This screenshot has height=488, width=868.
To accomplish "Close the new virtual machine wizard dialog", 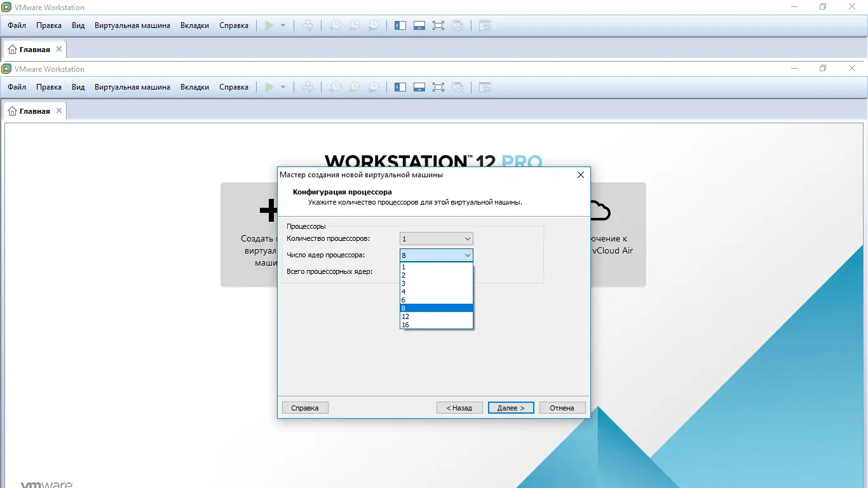I will coord(580,175).
